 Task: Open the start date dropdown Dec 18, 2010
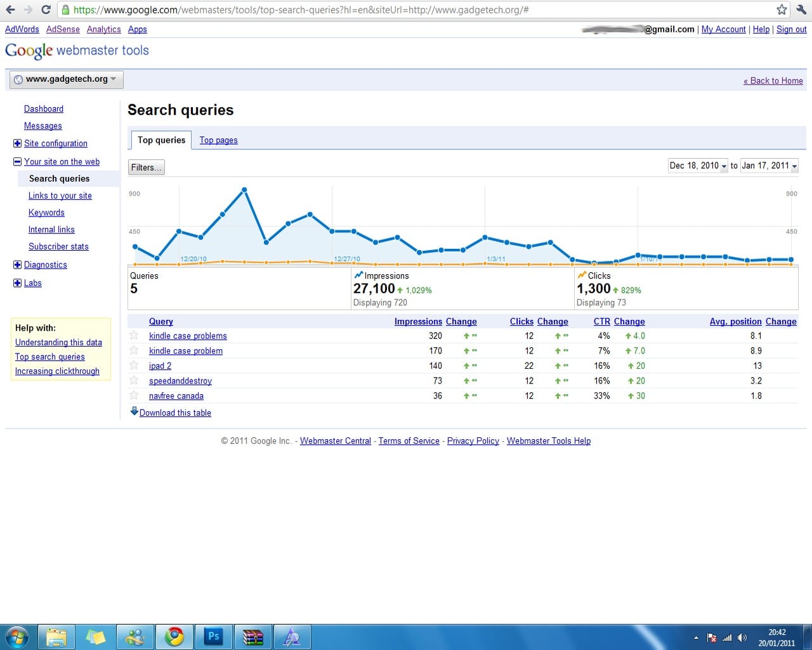click(698, 166)
